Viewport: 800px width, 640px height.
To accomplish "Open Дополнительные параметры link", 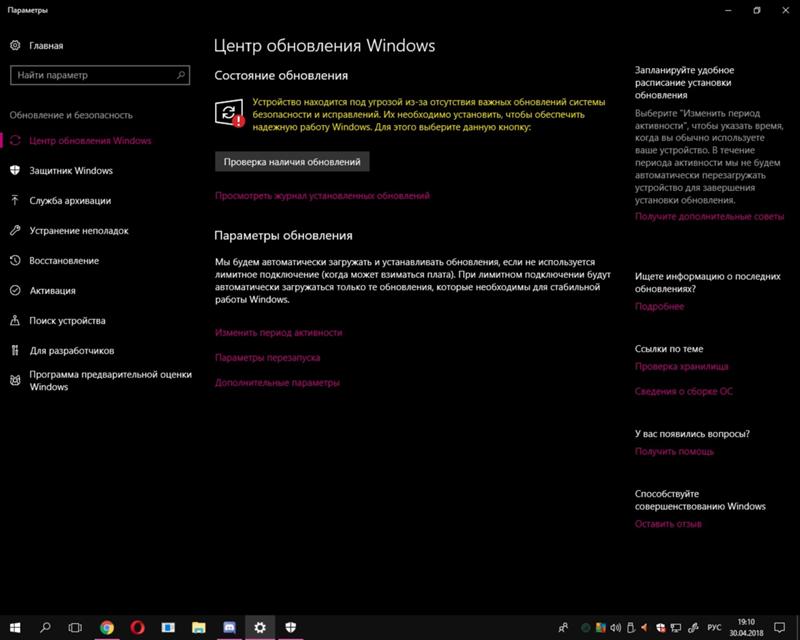I will (x=277, y=382).
